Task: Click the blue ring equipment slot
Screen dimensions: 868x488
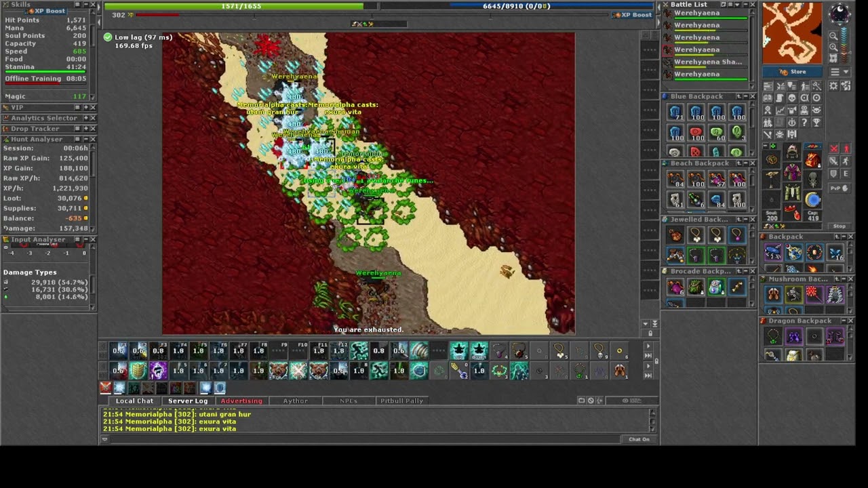Action: (x=812, y=200)
